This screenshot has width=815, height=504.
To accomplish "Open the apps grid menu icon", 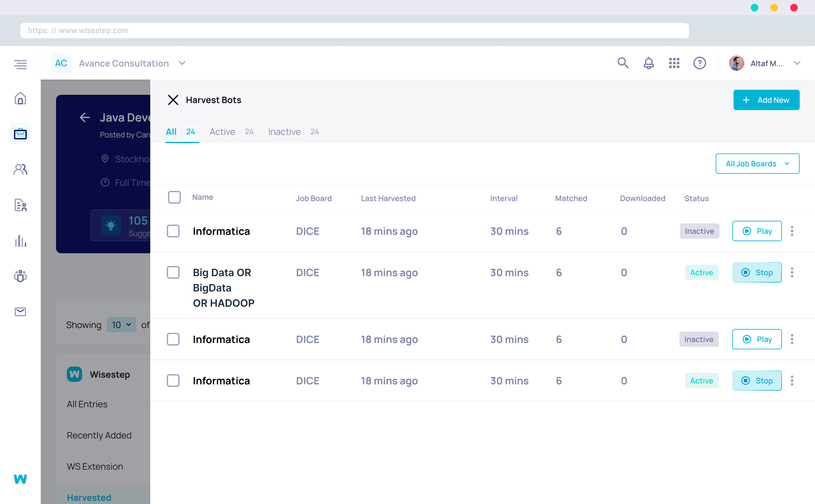I will click(674, 63).
